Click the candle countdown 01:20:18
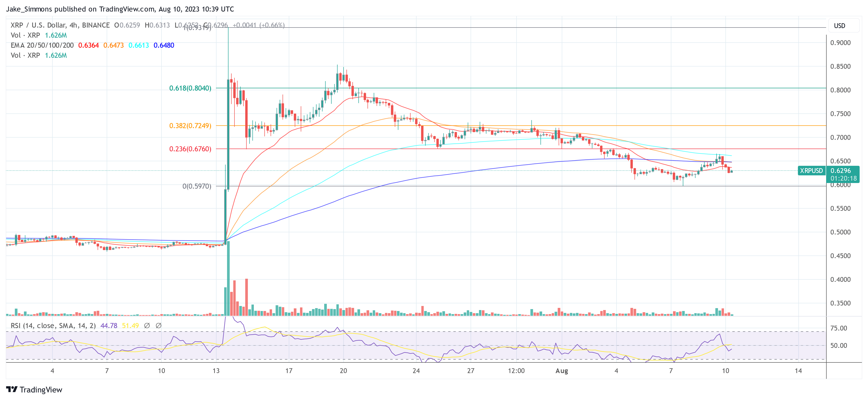 tap(843, 178)
